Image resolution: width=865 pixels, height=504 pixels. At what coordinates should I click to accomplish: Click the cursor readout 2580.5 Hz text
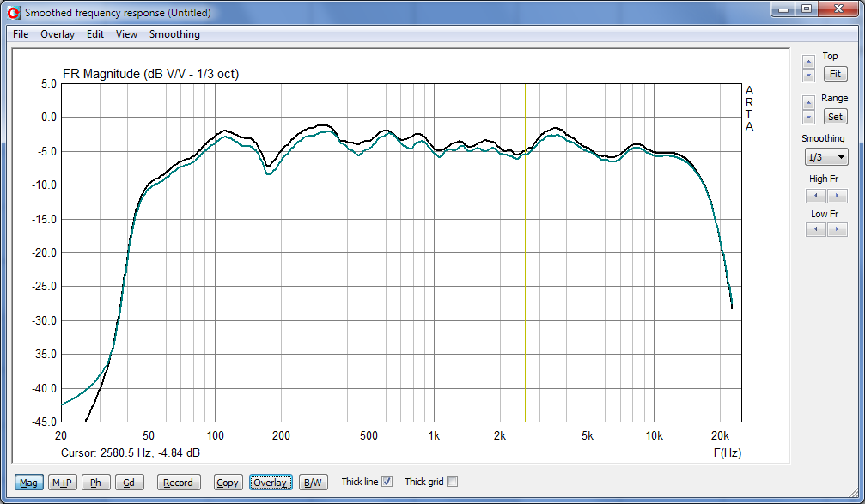coord(131,453)
